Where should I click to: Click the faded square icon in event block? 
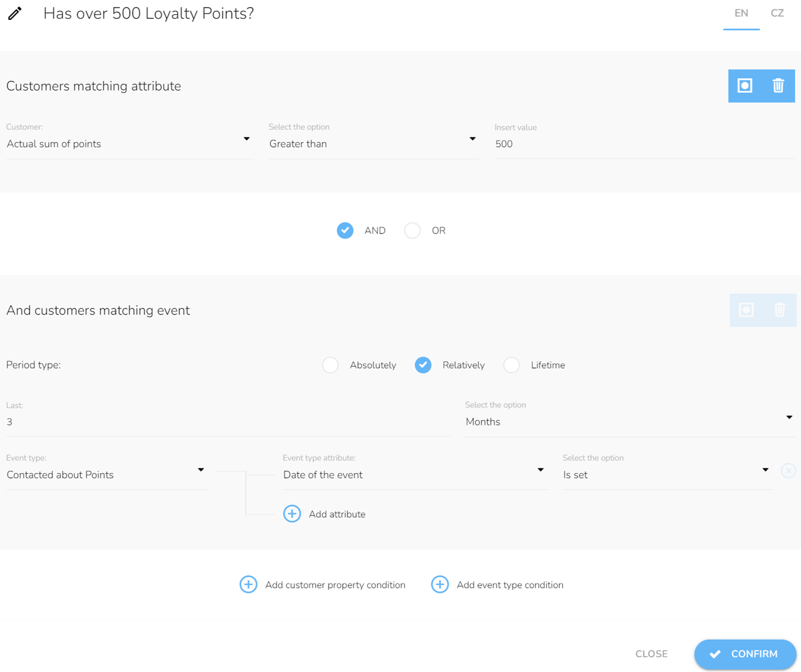click(746, 310)
